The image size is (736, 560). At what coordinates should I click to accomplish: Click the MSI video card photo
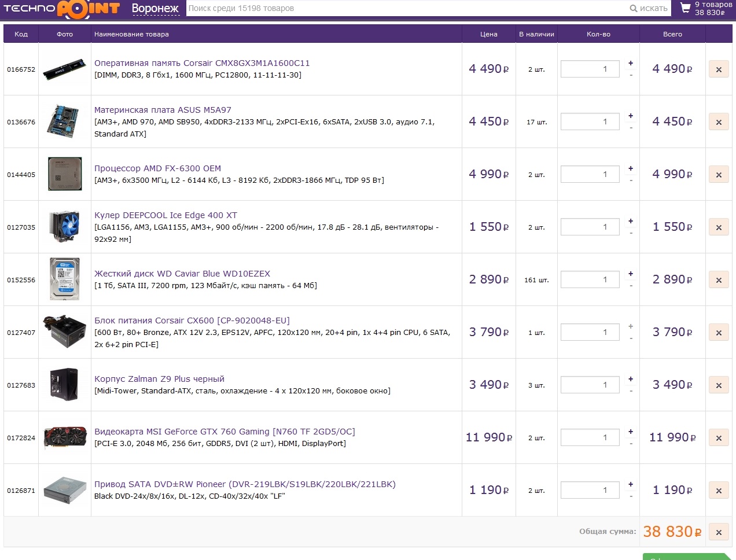(65, 437)
